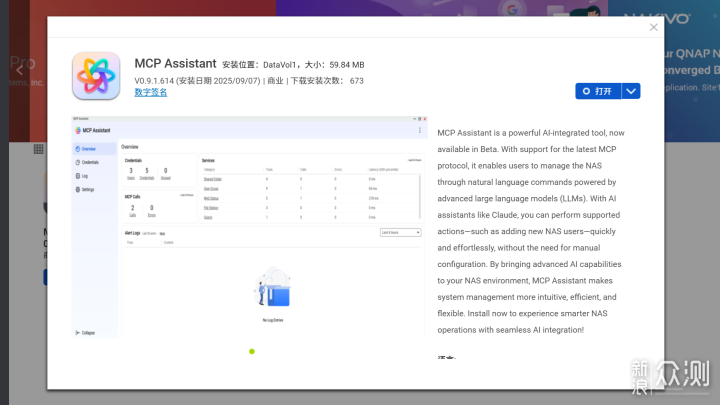Open the 数字签名 link
This screenshot has width=720, height=405.
point(151,92)
